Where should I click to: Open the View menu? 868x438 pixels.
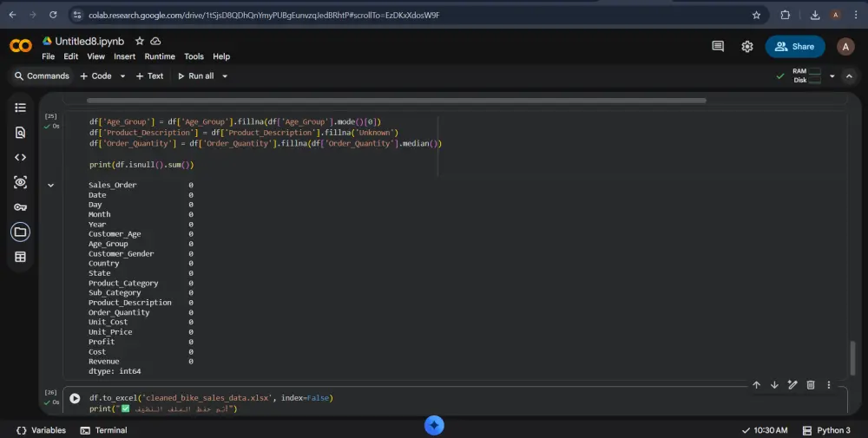(x=95, y=56)
